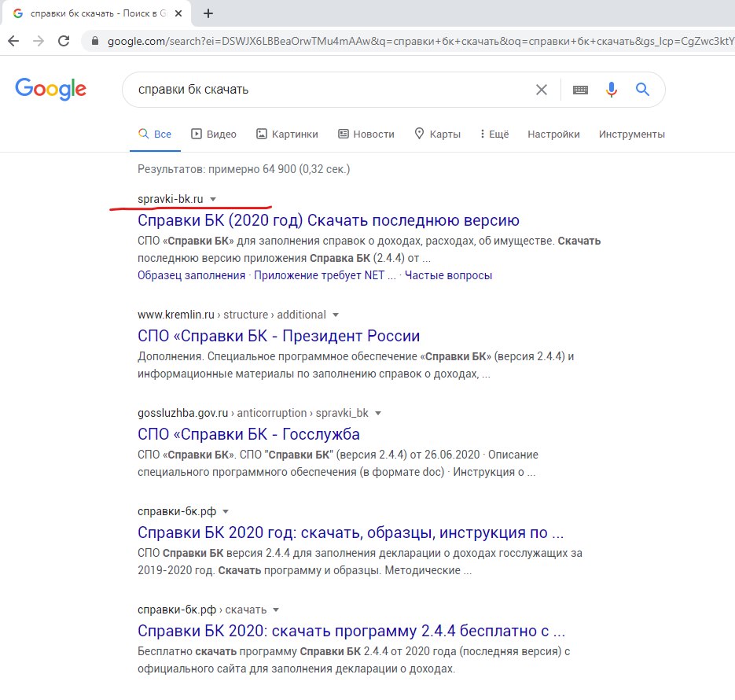Expand dropdown arrow next to spravki-bk.ru
Image resolution: width=735 pixels, height=700 pixels.
pyautogui.click(x=213, y=199)
